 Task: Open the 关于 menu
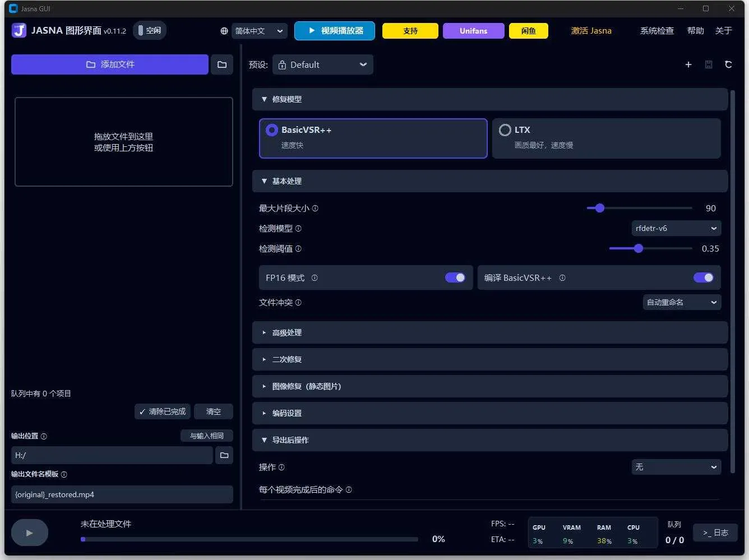(x=724, y=31)
